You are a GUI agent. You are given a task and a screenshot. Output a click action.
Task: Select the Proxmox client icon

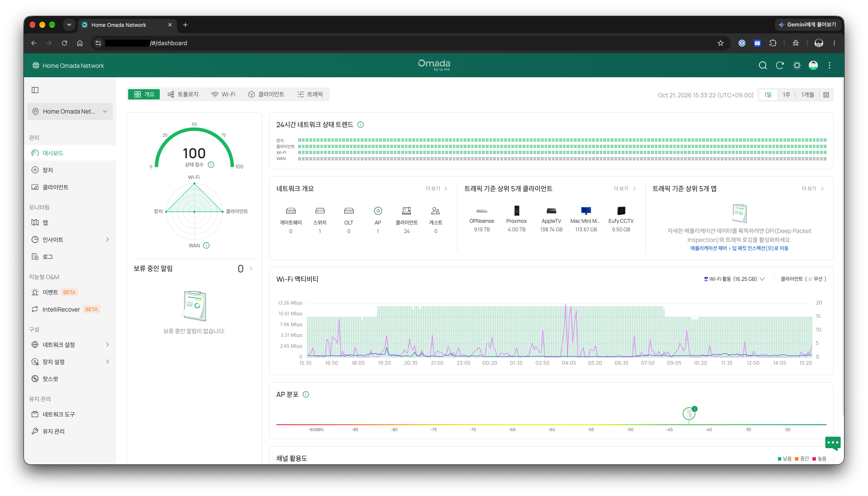coord(516,210)
